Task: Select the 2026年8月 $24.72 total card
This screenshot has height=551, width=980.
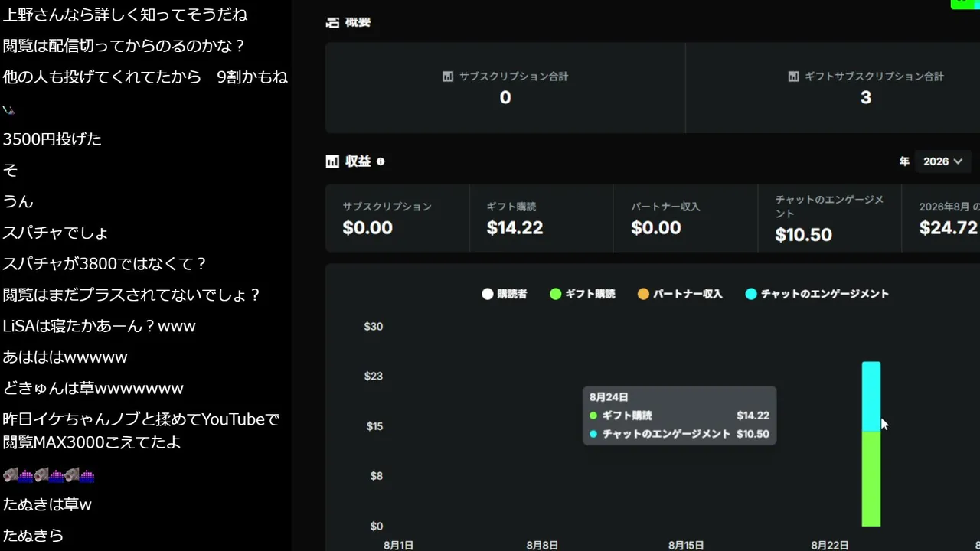Action: coord(942,218)
